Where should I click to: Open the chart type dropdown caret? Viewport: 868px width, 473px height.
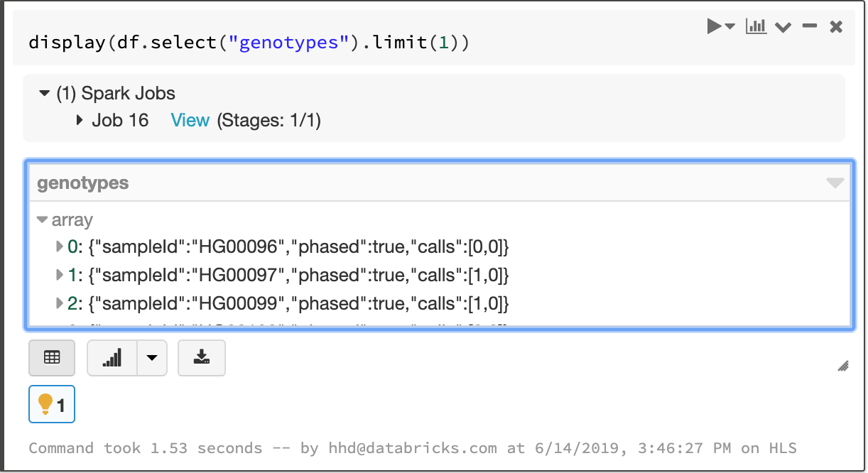[151, 357]
